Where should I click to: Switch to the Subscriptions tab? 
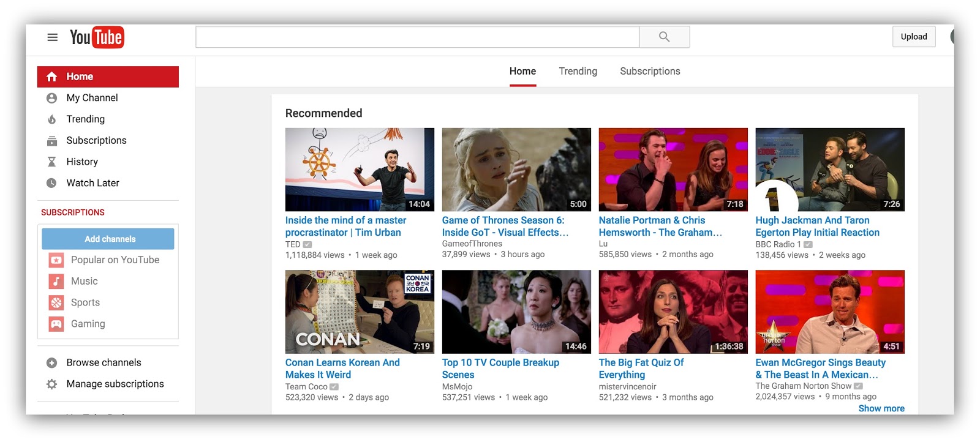pos(650,71)
